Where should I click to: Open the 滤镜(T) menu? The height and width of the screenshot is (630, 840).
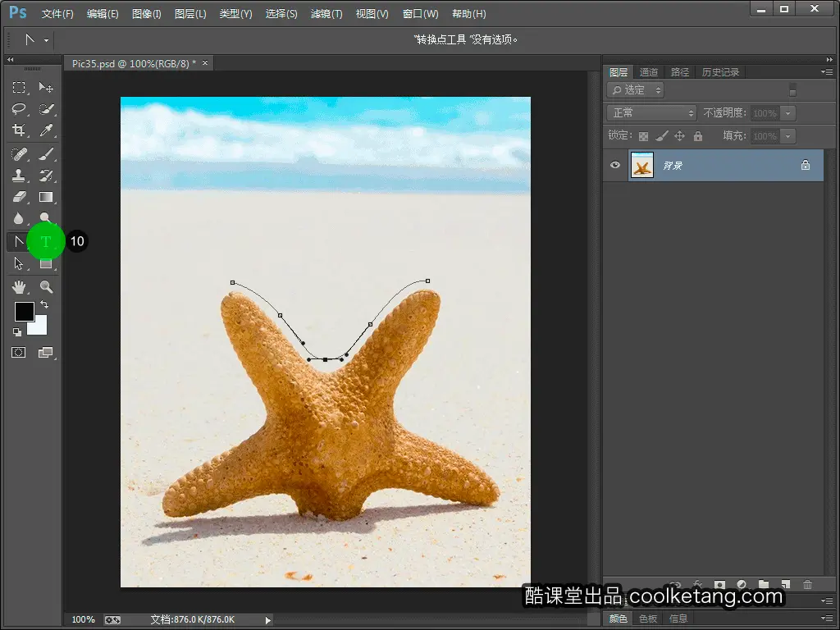coord(326,14)
